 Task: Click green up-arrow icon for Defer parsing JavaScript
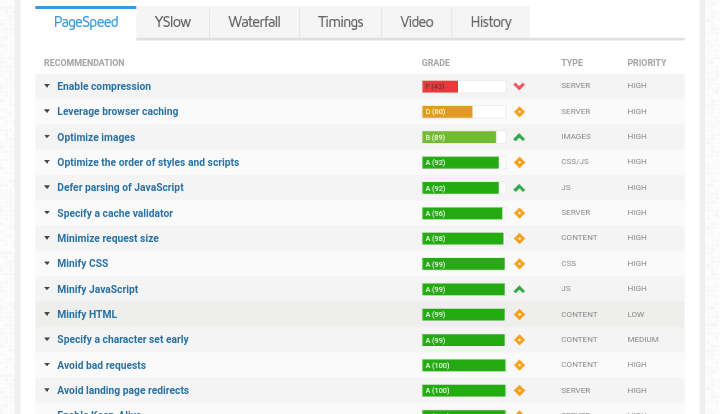click(x=519, y=188)
